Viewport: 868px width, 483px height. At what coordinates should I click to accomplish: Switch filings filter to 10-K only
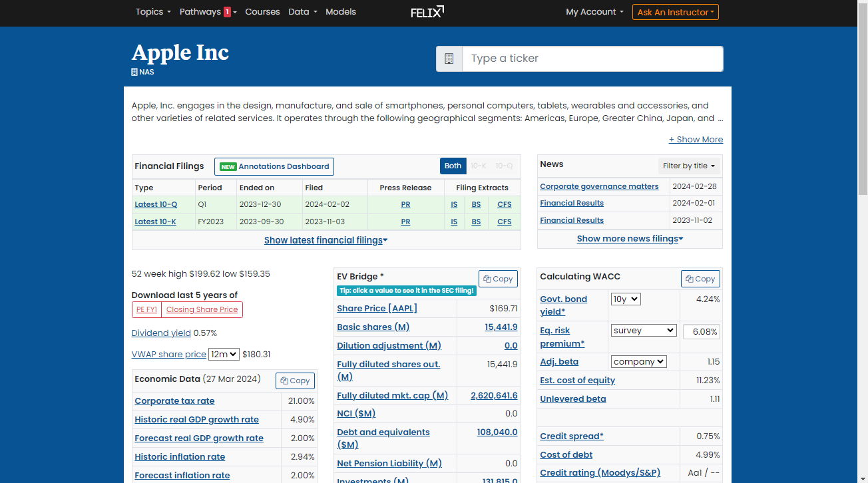click(x=479, y=166)
